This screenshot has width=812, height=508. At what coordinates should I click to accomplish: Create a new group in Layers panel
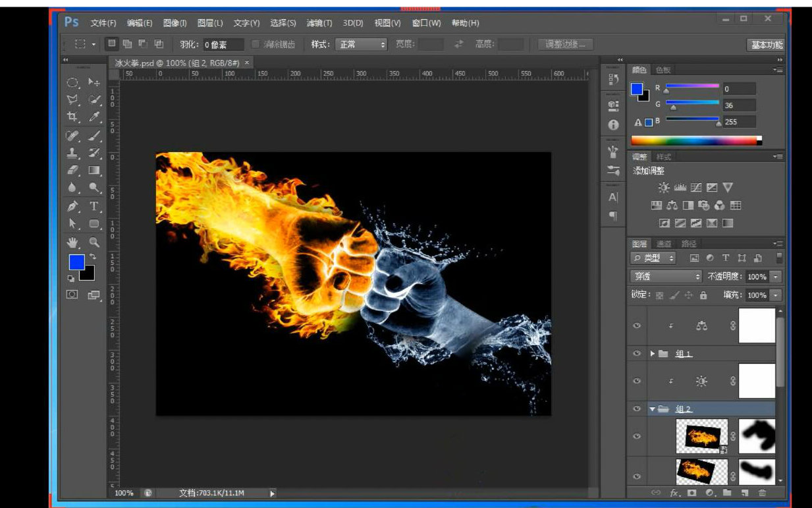click(727, 492)
